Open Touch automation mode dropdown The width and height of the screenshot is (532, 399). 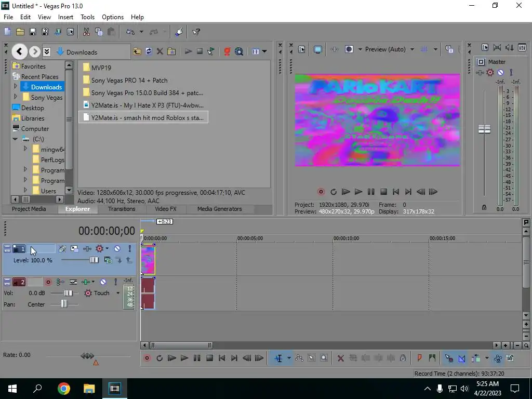click(118, 293)
